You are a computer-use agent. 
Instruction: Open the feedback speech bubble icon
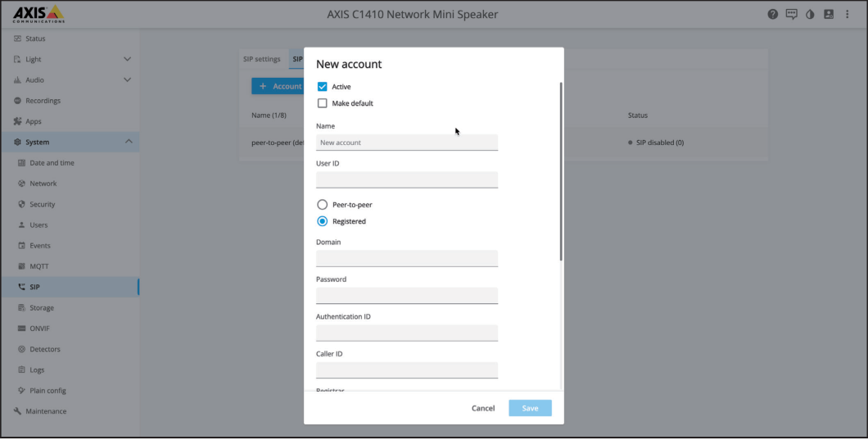[x=792, y=15]
